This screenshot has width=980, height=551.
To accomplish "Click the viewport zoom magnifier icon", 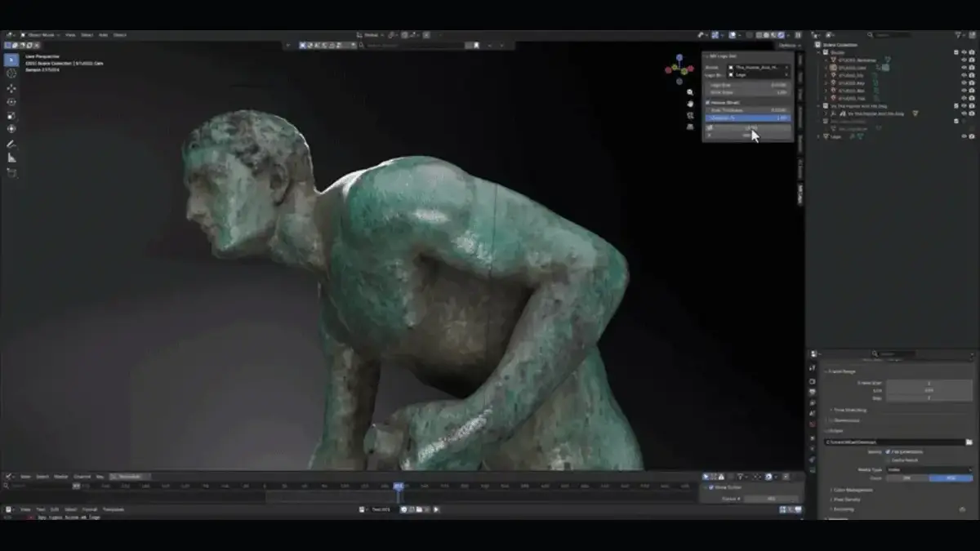I will [x=690, y=93].
